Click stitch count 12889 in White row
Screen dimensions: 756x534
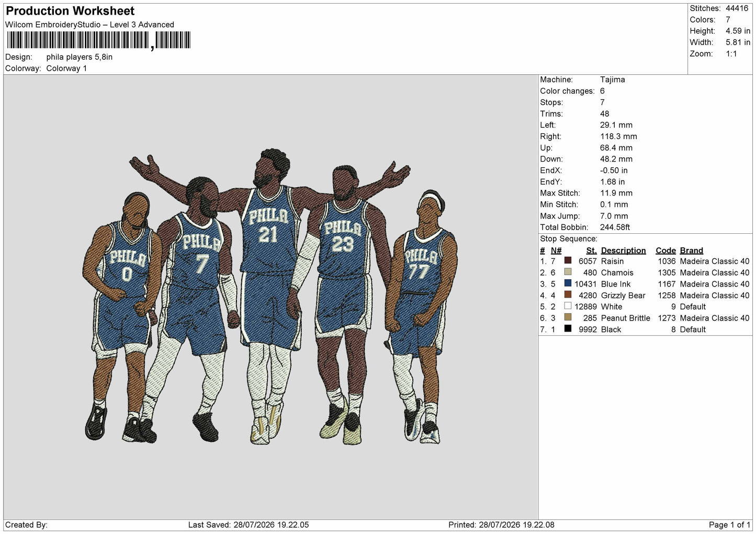click(x=585, y=307)
